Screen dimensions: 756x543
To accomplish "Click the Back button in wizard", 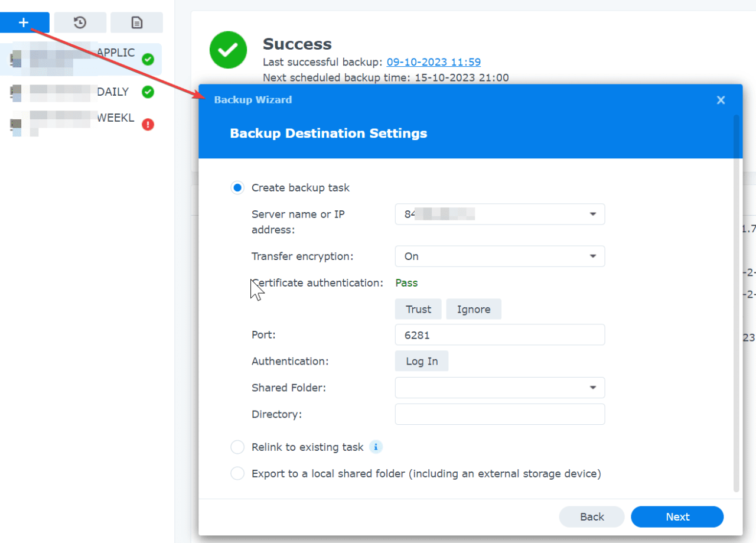I will tap(592, 516).
